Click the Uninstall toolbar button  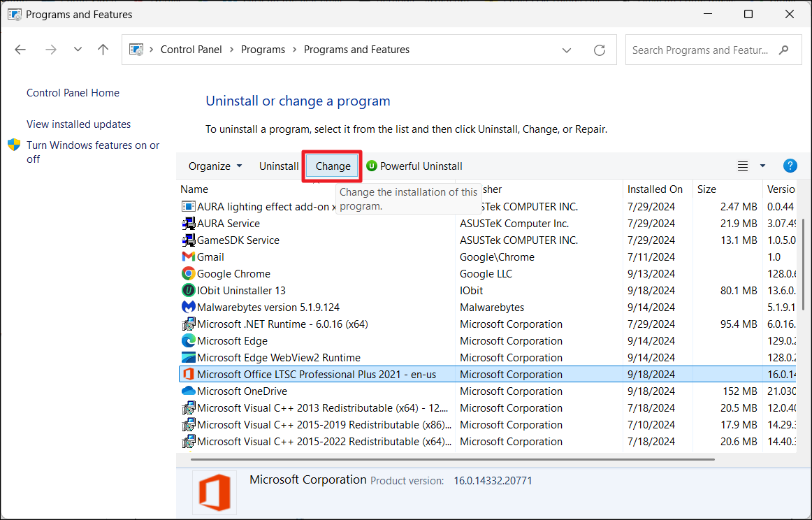coord(279,166)
